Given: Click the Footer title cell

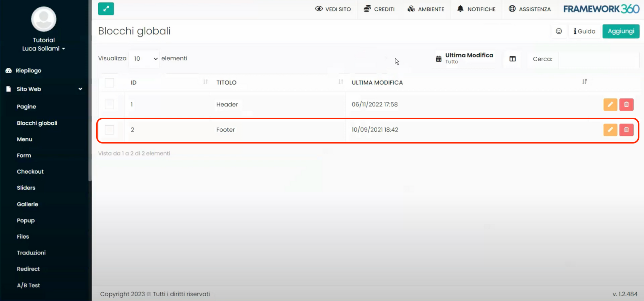Looking at the screenshot, I should [x=225, y=130].
